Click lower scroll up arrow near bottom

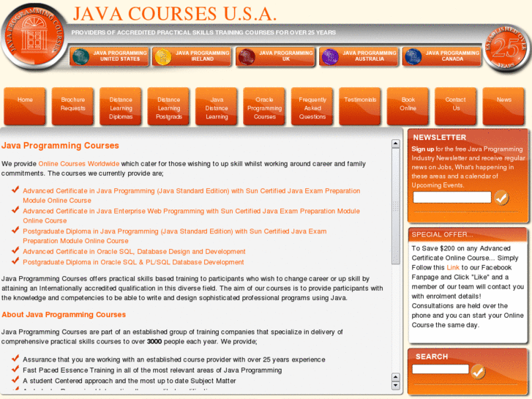396,377
